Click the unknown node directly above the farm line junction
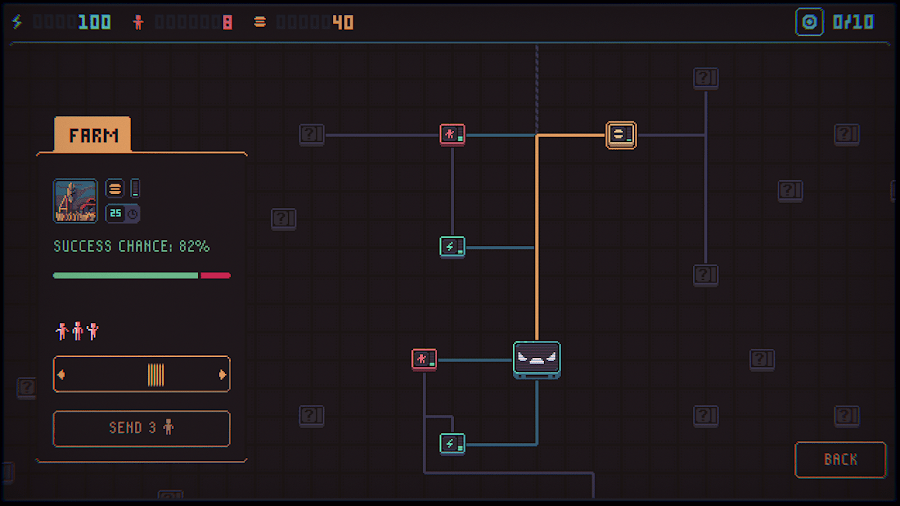This screenshot has width=900, height=506. [x=706, y=77]
